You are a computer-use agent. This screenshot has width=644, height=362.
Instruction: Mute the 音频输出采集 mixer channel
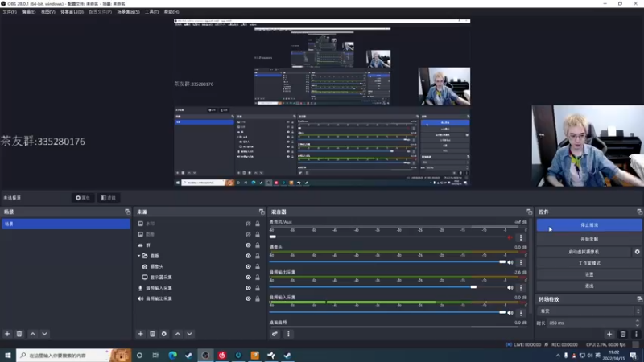tap(510, 288)
